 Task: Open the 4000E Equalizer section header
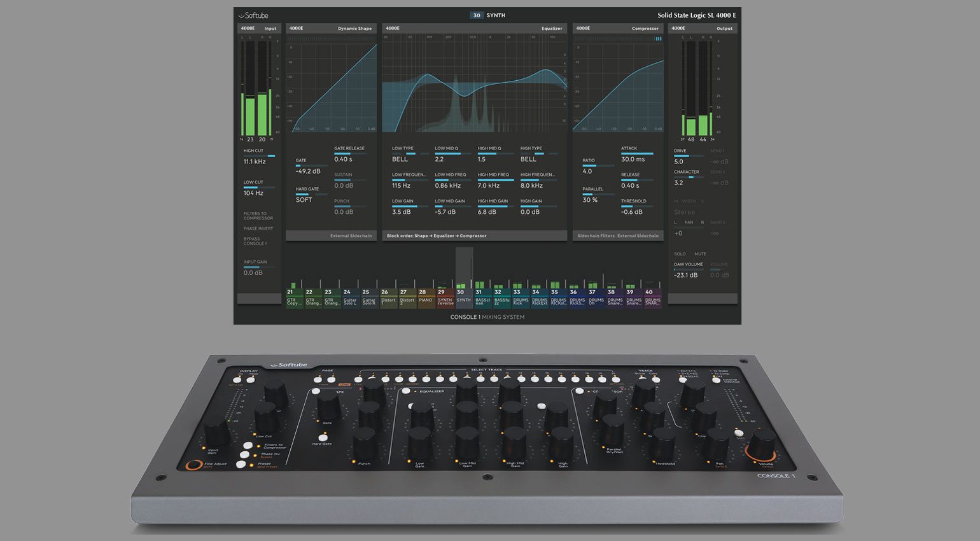(475, 28)
